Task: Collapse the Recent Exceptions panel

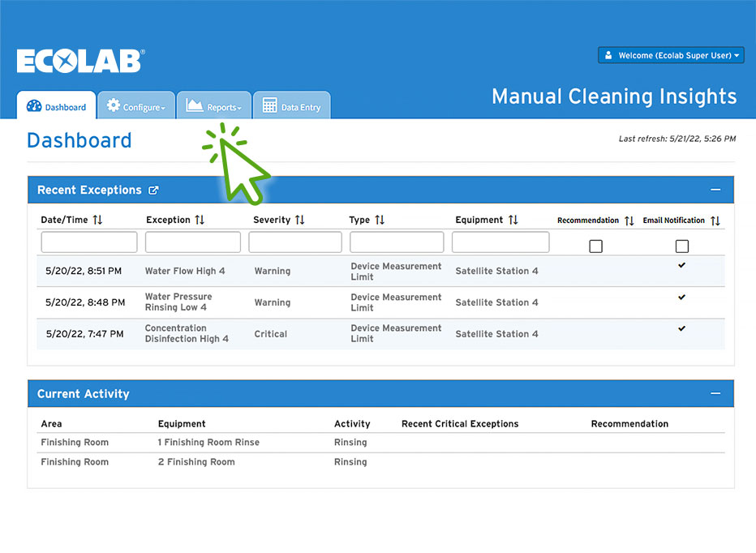Action: click(715, 189)
